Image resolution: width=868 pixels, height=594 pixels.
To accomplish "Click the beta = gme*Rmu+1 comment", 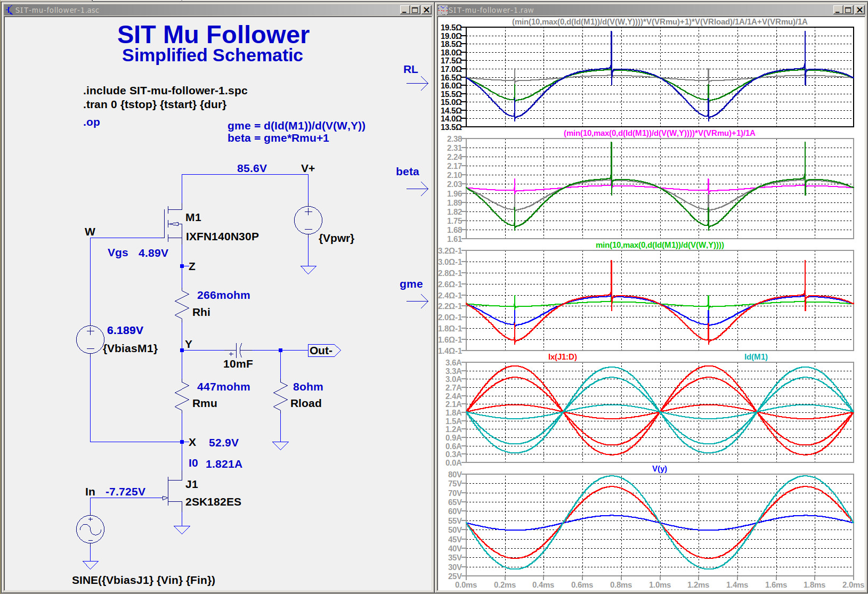I will tap(278, 138).
